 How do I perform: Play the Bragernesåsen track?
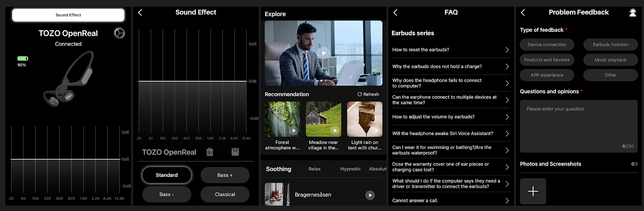pos(370,195)
